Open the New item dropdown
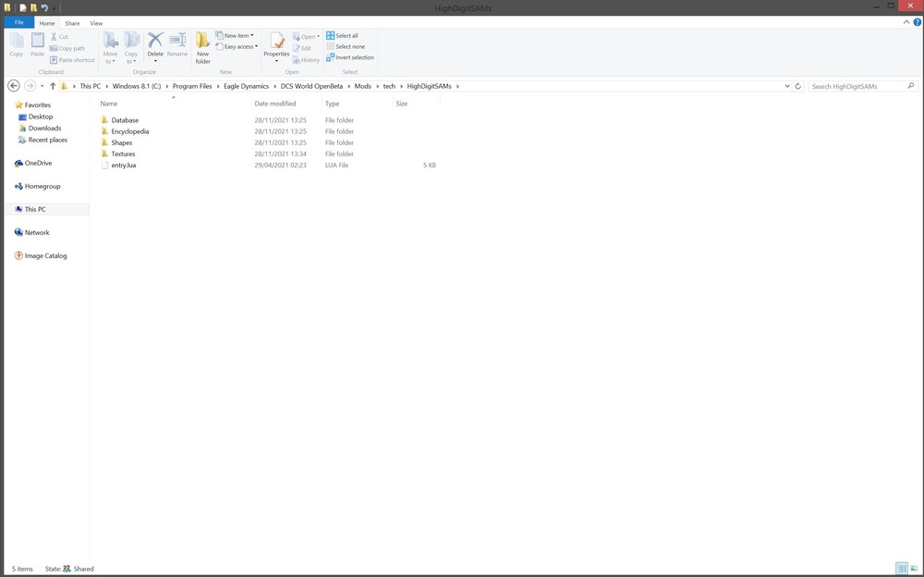The image size is (924, 577). point(235,35)
